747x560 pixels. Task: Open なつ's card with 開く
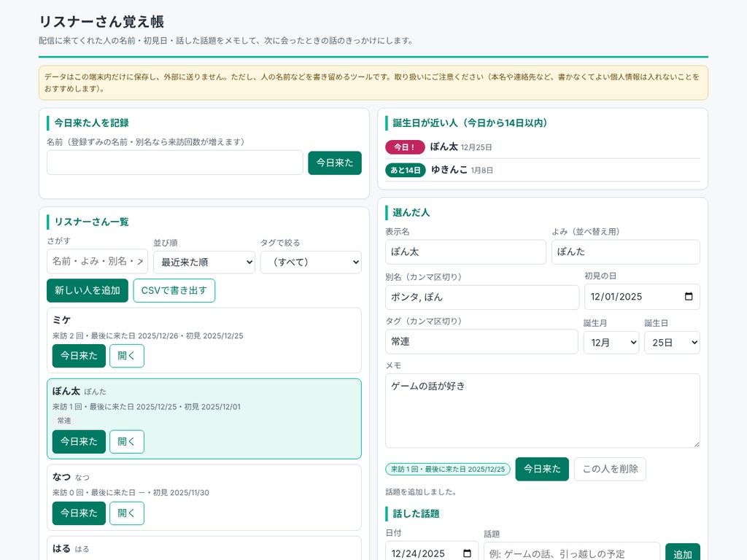point(127,513)
